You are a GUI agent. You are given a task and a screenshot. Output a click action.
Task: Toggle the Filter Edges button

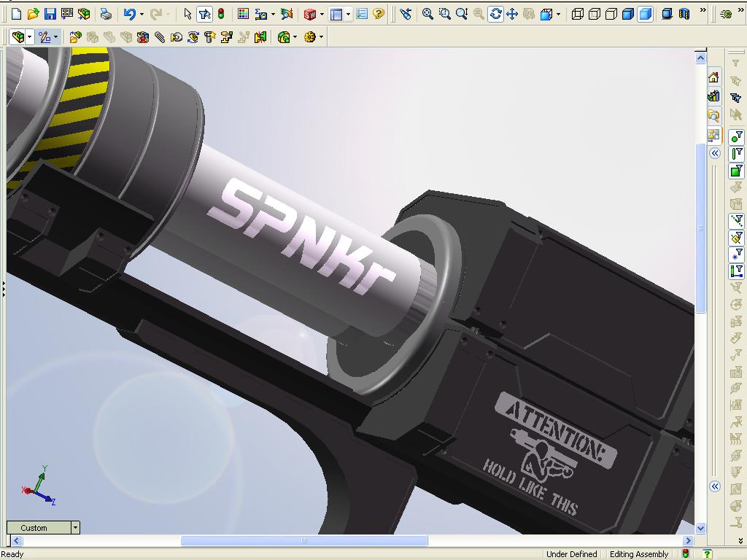pos(736,153)
